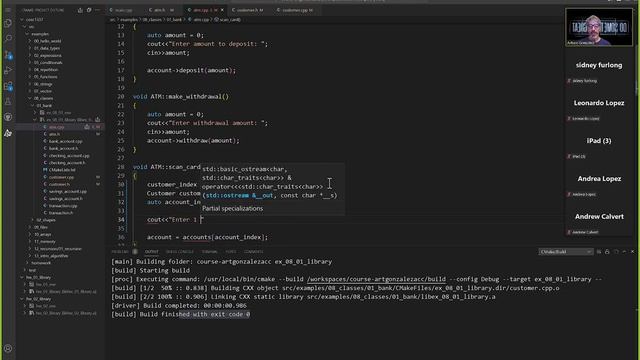Open savings_account.cpp in project tree
The height and width of the screenshot is (360, 640).
[x=67, y=191]
